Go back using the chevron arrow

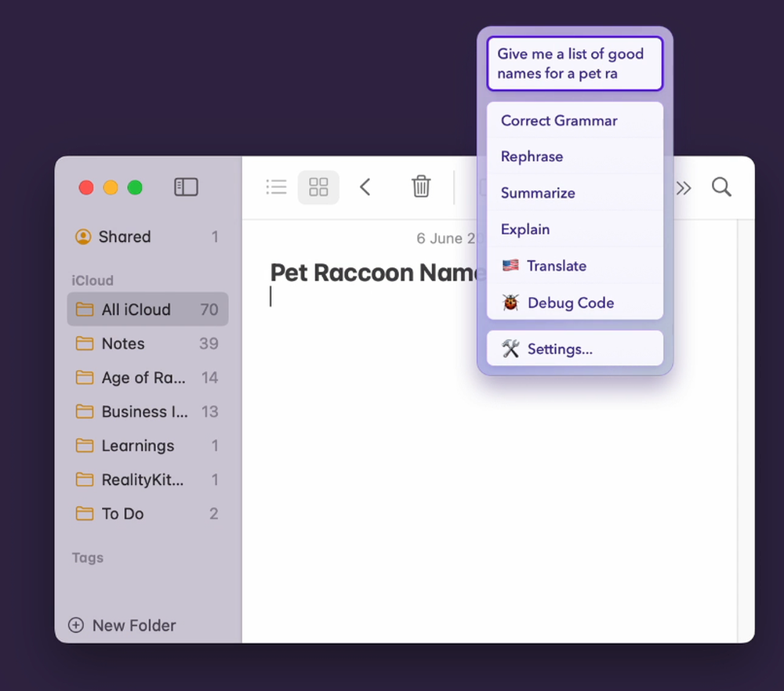(365, 187)
